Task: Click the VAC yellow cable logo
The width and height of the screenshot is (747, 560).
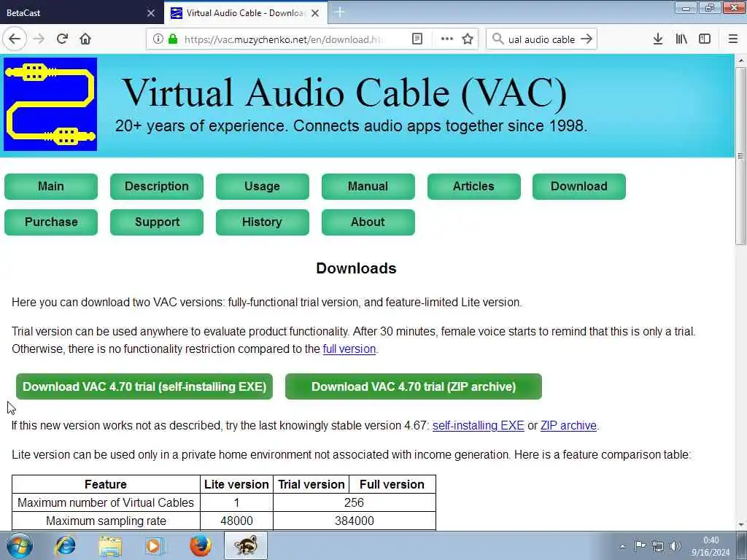Action: point(50,104)
